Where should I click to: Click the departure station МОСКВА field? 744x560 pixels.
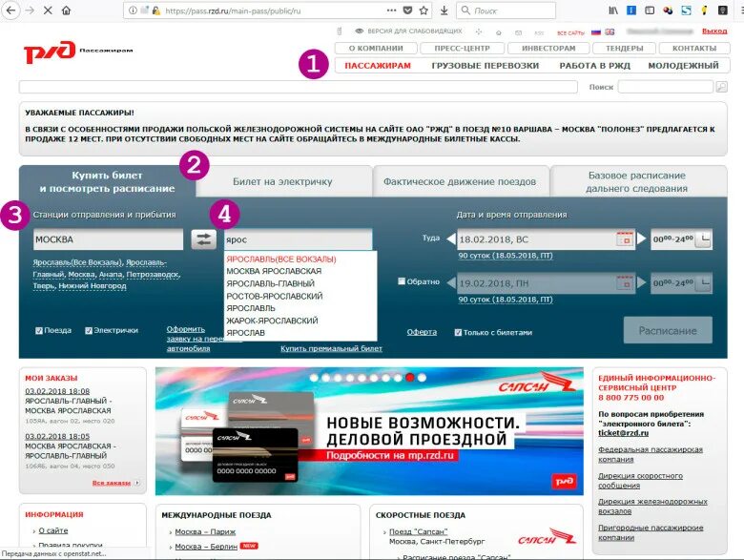tap(108, 239)
